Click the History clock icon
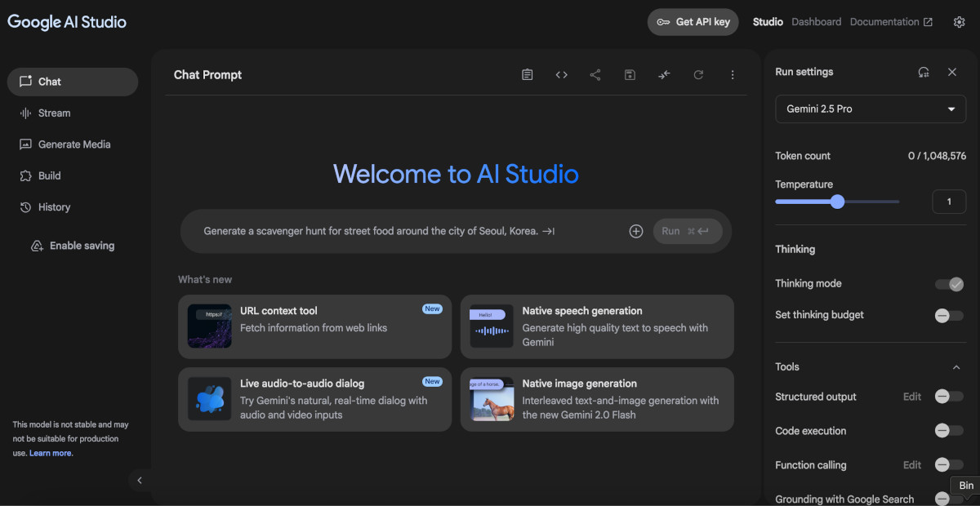Viewport: 980px width, 506px height. pos(25,207)
